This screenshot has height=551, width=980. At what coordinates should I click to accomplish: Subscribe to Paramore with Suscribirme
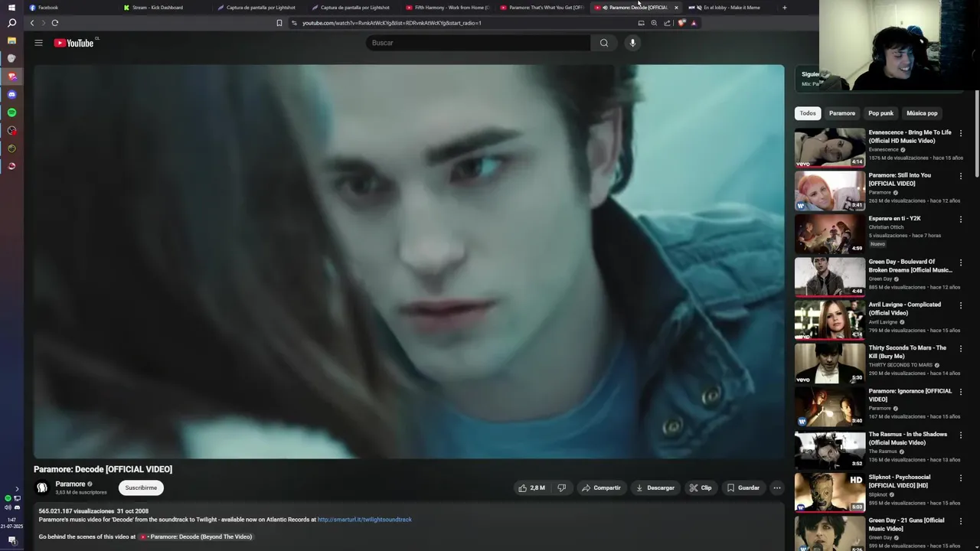[x=141, y=487]
